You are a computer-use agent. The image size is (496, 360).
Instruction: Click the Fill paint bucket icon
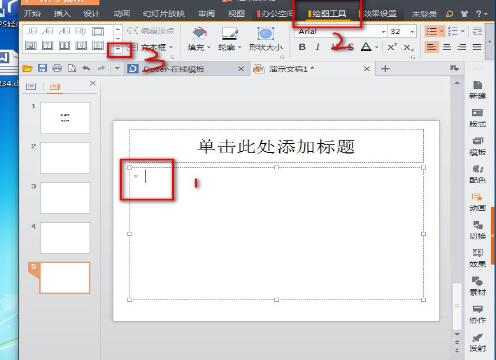pos(199,33)
